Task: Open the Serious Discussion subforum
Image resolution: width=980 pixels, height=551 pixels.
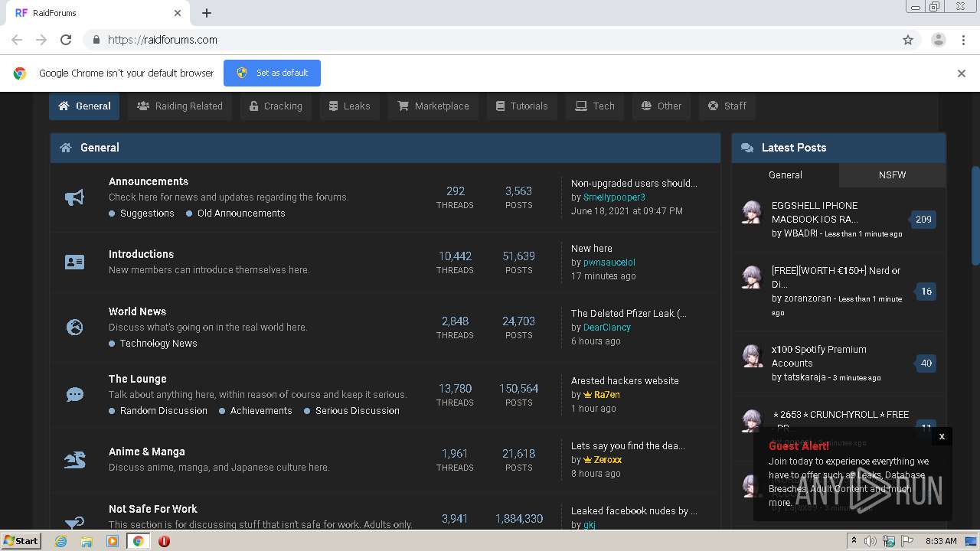Action: [358, 411]
